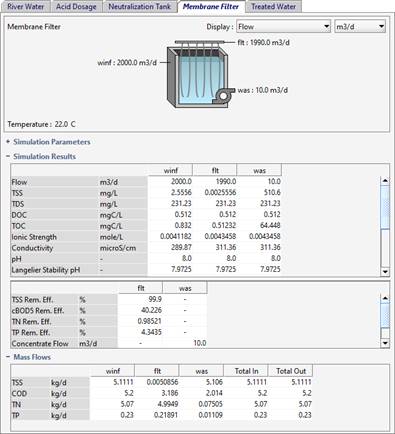This screenshot has width=395, height=434.
Task: Click the Concentrate Flow row label
Action: tap(40, 344)
